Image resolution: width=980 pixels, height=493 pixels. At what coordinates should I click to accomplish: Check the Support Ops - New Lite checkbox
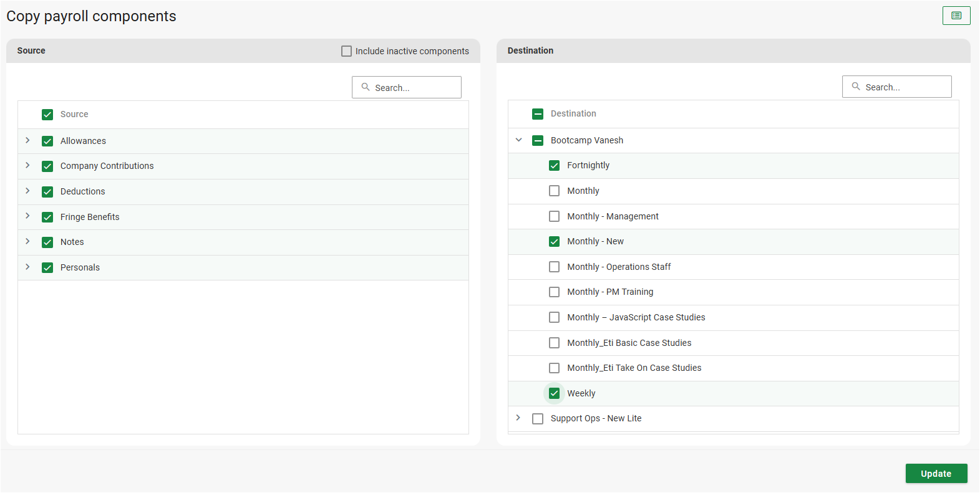(538, 418)
